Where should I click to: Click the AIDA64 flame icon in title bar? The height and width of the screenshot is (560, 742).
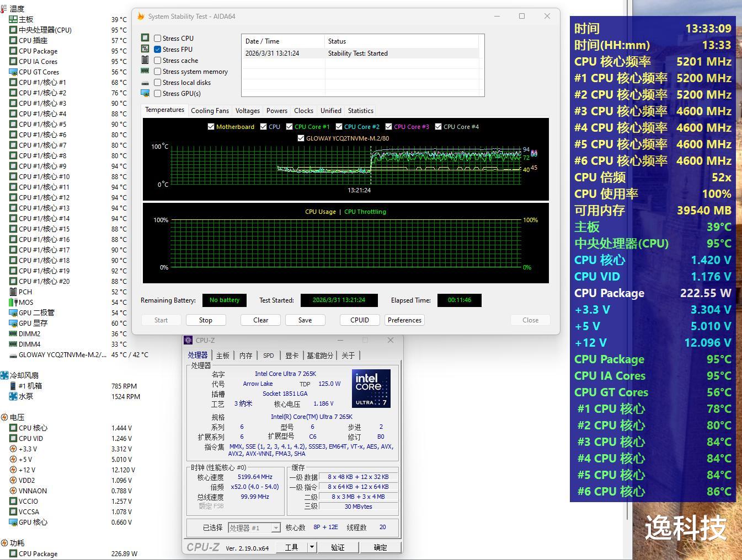pyautogui.click(x=141, y=17)
